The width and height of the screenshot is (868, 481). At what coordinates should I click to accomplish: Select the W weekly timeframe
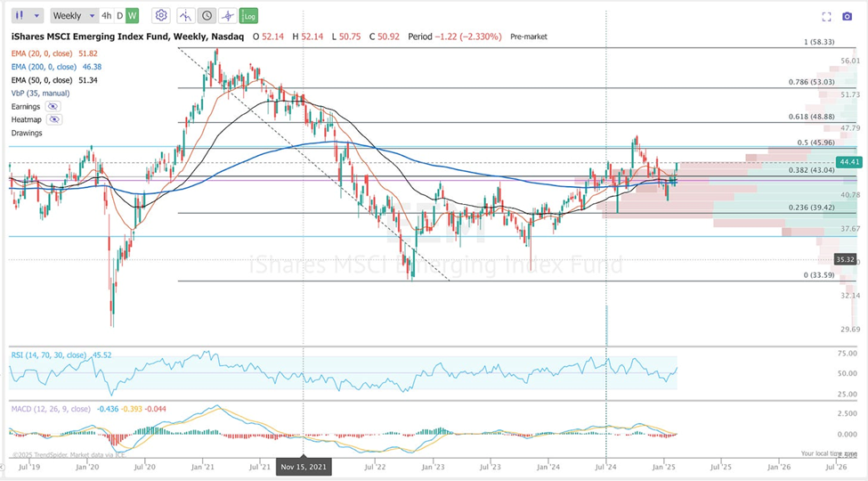[132, 15]
